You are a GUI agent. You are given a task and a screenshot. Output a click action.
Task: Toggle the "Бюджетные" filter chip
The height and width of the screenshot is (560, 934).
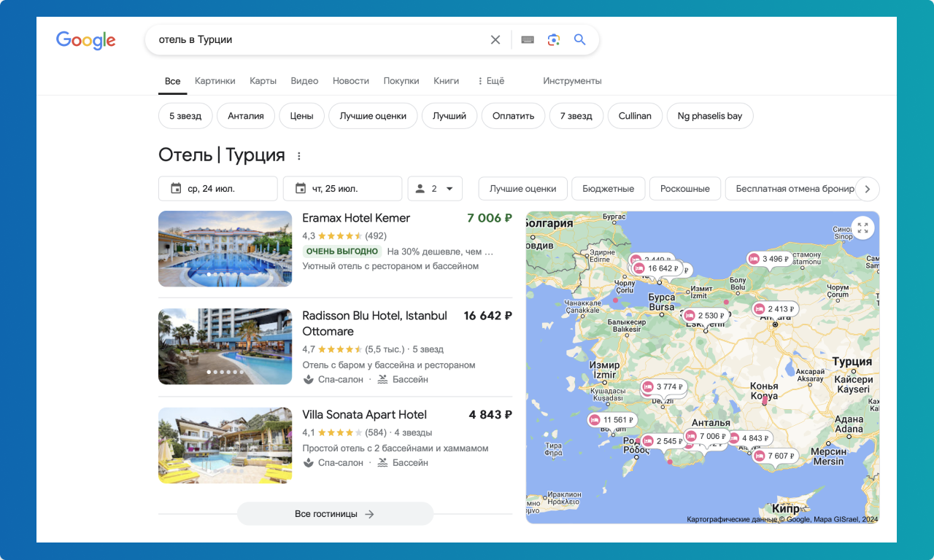pyautogui.click(x=608, y=188)
